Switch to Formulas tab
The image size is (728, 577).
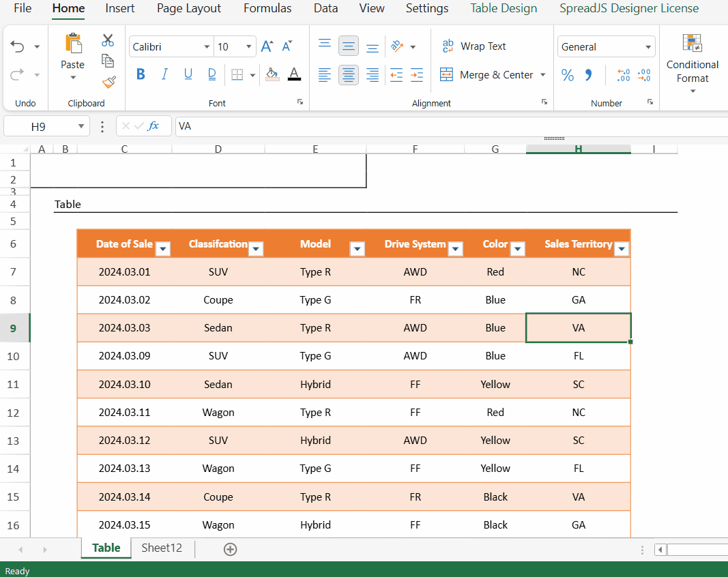267,8
